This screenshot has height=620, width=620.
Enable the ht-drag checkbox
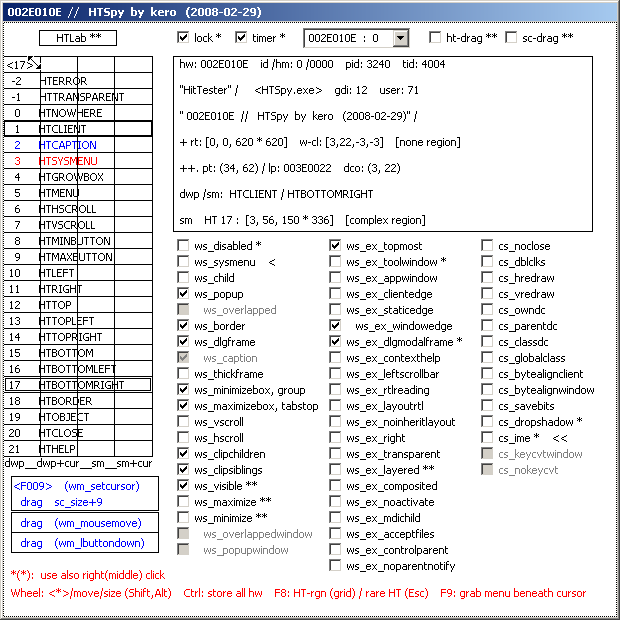435,38
